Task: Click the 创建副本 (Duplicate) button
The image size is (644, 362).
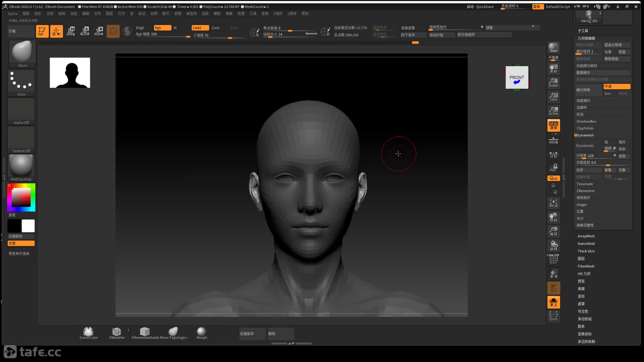Action: [x=252, y=334]
